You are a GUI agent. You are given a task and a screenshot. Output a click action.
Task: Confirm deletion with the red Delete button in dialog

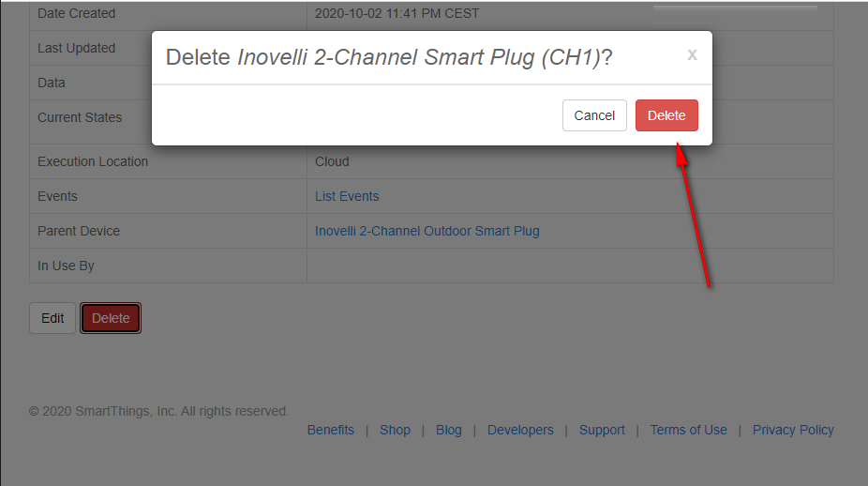click(666, 115)
